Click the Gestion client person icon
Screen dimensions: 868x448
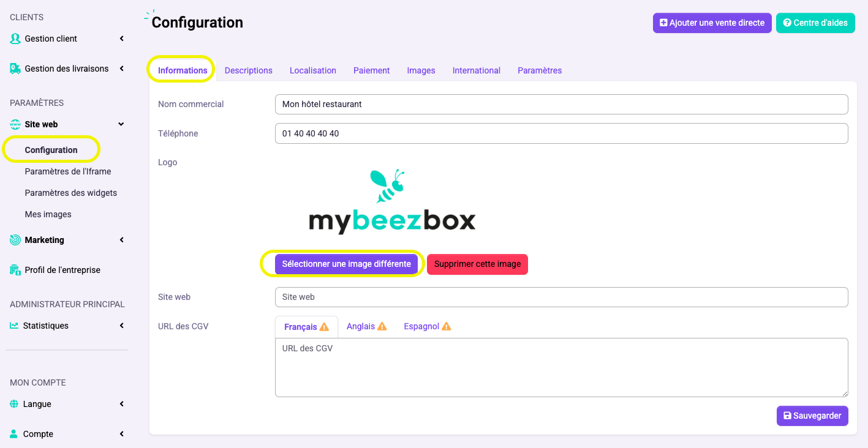coord(15,39)
